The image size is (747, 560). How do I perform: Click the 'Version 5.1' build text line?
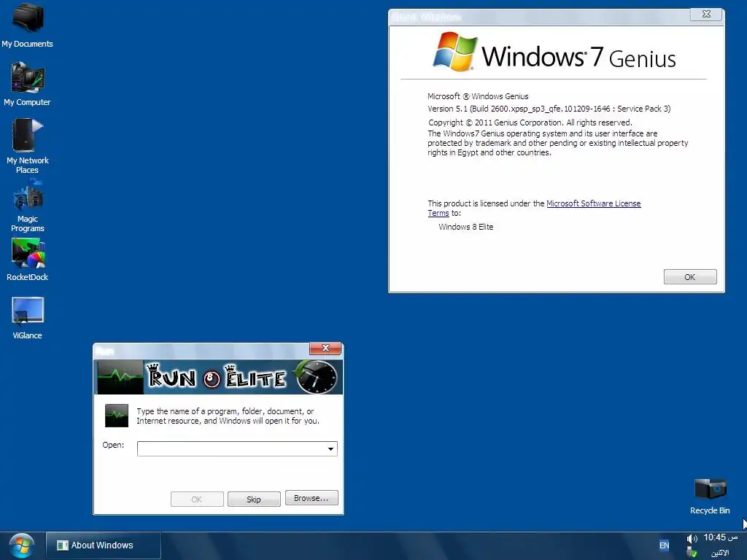pyautogui.click(x=549, y=109)
